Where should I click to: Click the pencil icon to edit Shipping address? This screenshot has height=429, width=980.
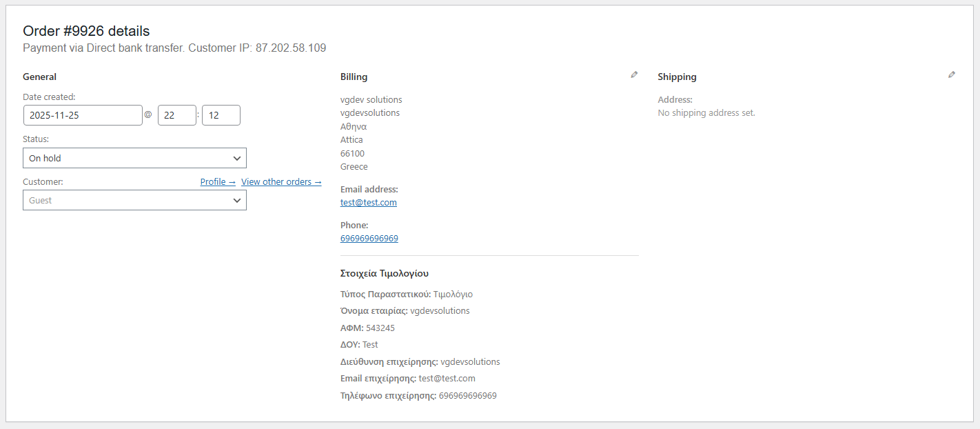tap(952, 74)
